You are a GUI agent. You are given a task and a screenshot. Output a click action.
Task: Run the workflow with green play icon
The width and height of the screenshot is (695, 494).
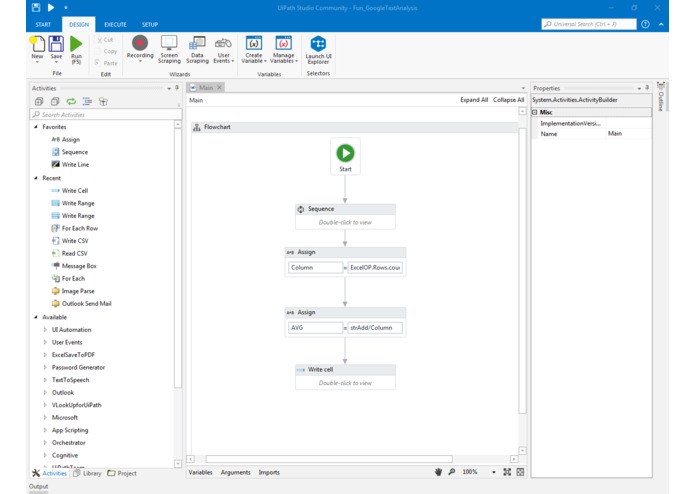(x=76, y=44)
